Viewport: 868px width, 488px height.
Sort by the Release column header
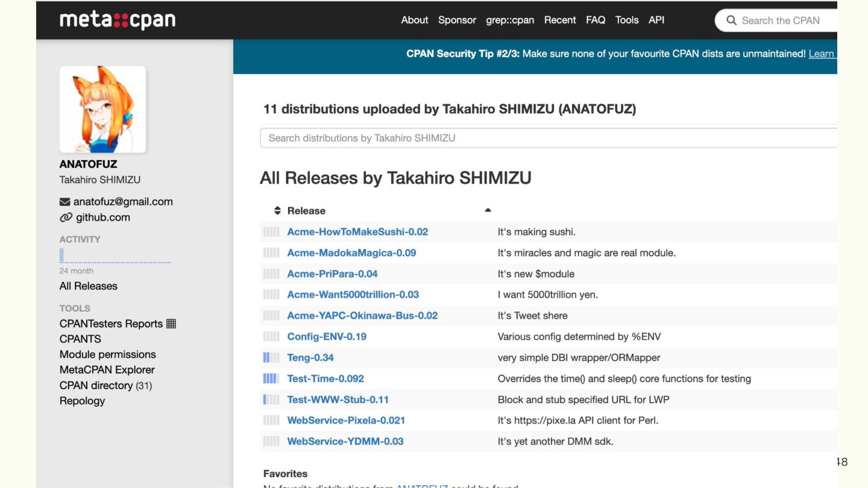pos(306,211)
